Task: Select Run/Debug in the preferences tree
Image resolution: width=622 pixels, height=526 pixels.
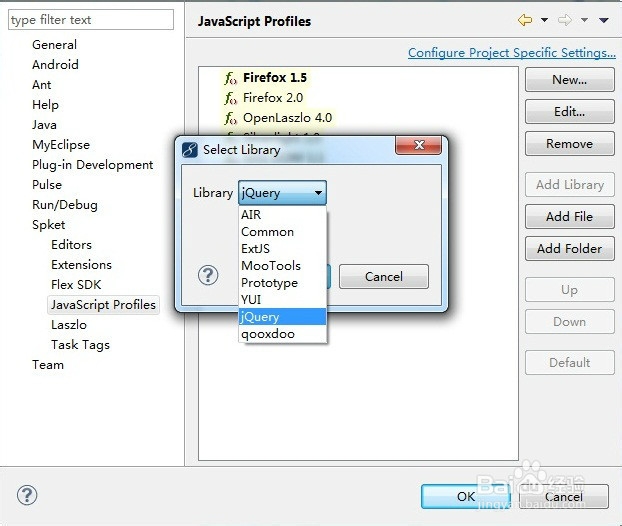Action: (x=65, y=205)
